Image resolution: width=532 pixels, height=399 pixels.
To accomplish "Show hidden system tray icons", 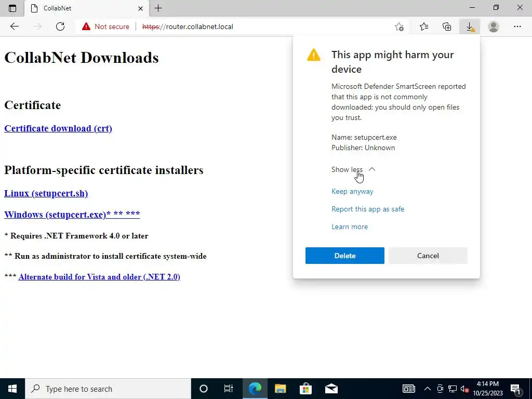I will (x=428, y=389).
